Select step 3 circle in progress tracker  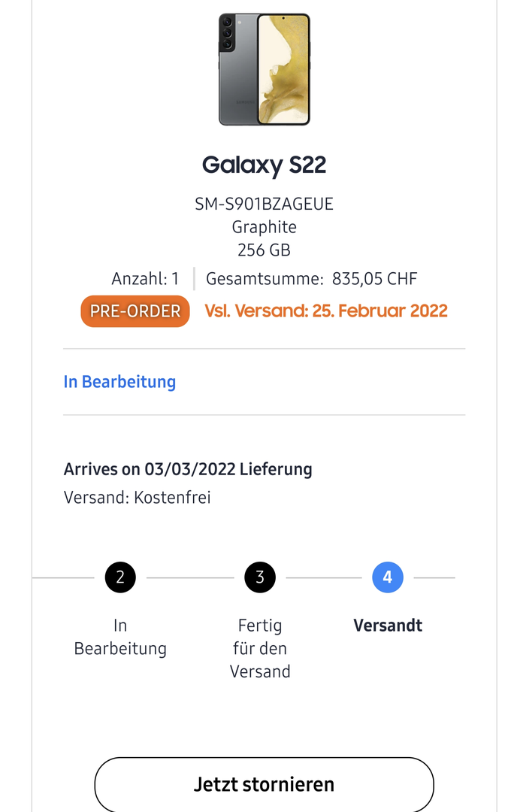coord(260,577)
